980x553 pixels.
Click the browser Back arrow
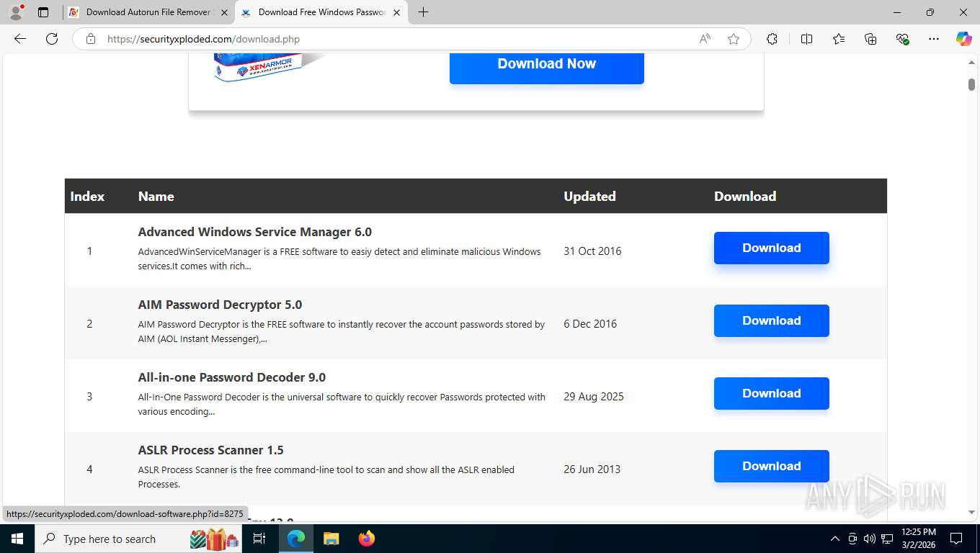[x=20, y=39]
